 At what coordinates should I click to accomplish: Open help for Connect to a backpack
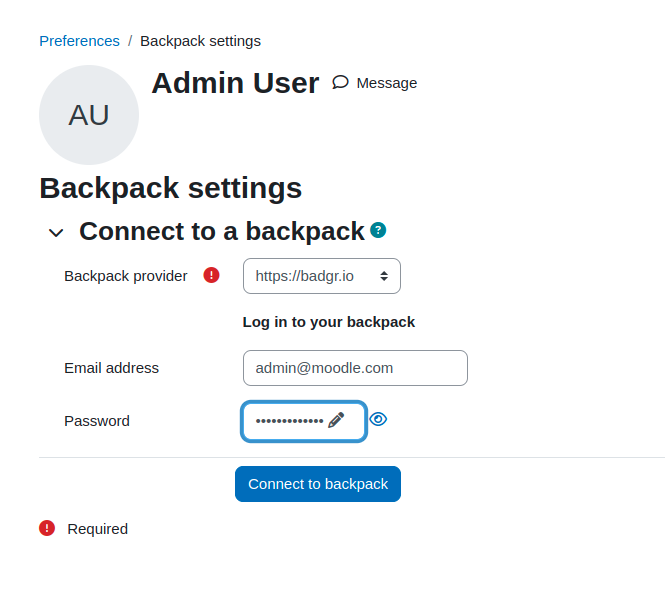(378, 230)
